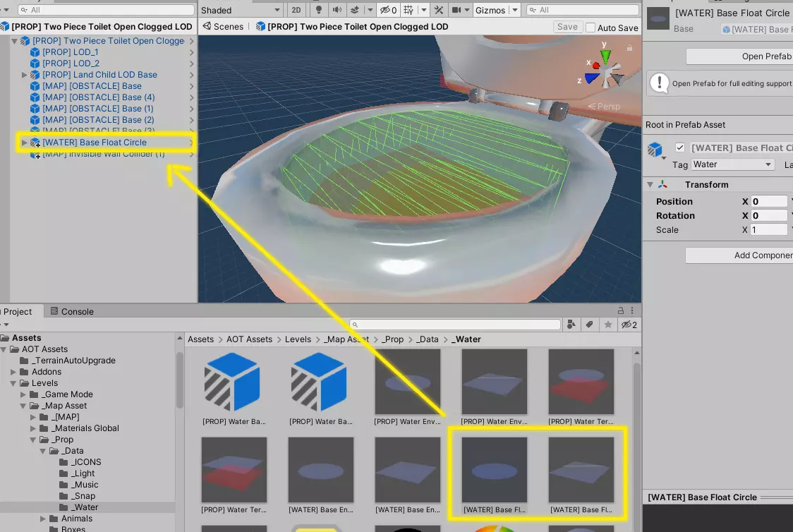
Task: Click cube icon of [MAP] [OBSTACLE] Base (1)
Action: (35, 109)
